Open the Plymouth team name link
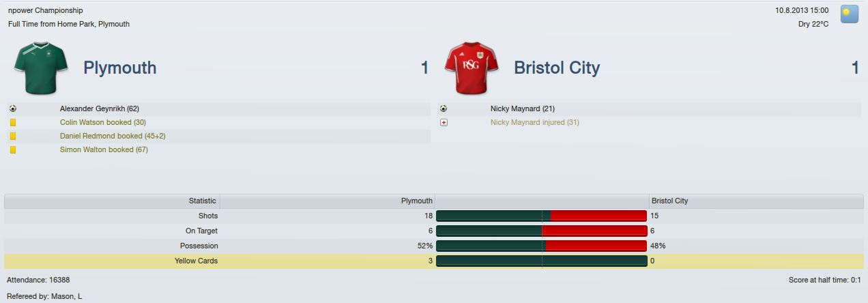 (x=119, y=68)
